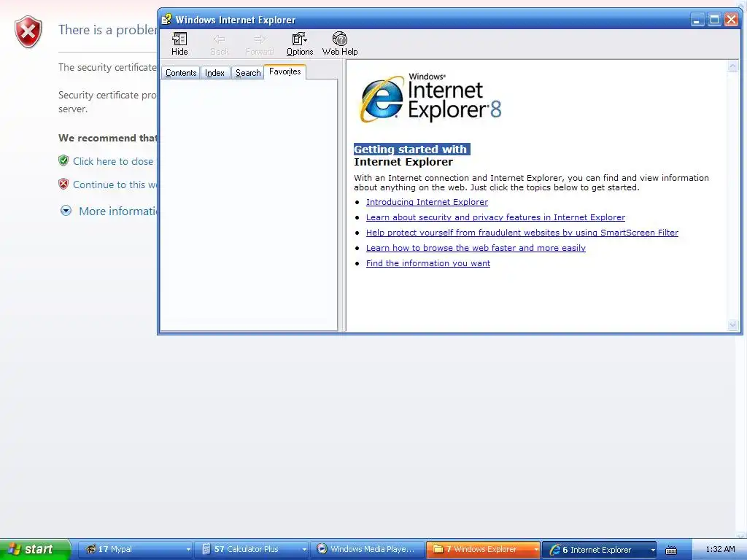The image size is (747, 560).
Task: Open the Options toolbar menu
Action: 300,44
